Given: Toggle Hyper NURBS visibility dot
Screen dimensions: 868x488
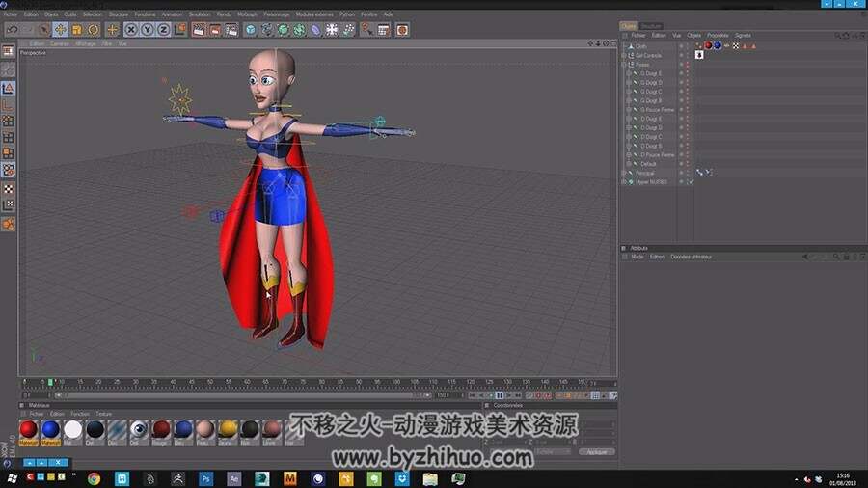Looking at the screenshot, I should point(682,182).
